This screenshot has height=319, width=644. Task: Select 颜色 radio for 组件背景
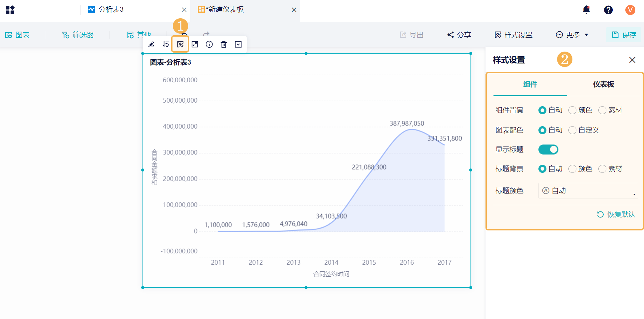572,110
